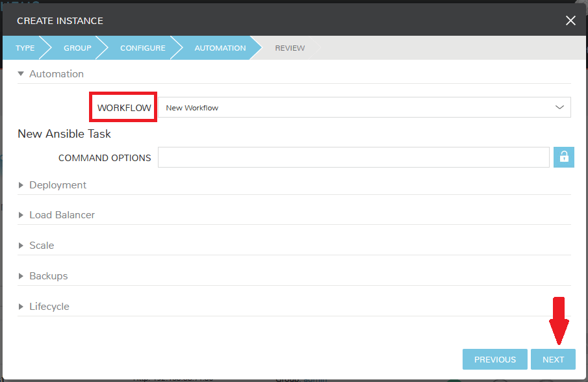Screen dimensions: 588x382
Task: Click the collapse triangle next to Automation
Action: click(x=20, y=73)
